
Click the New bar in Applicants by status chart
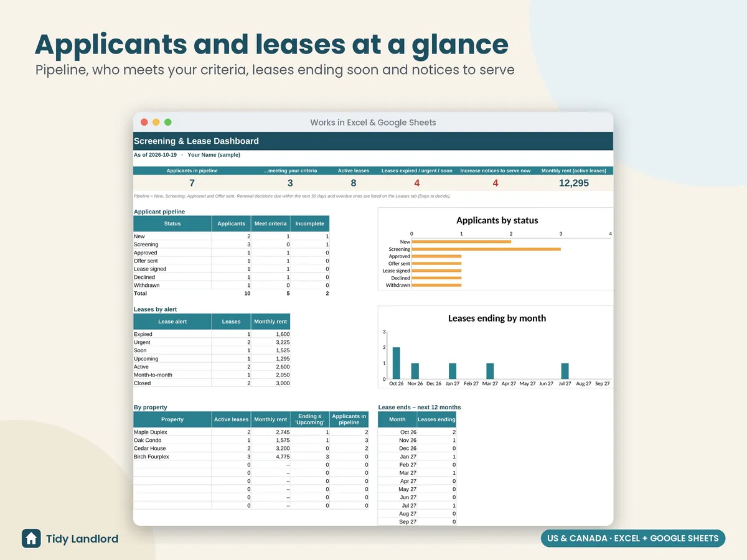(x=461, y=241)
